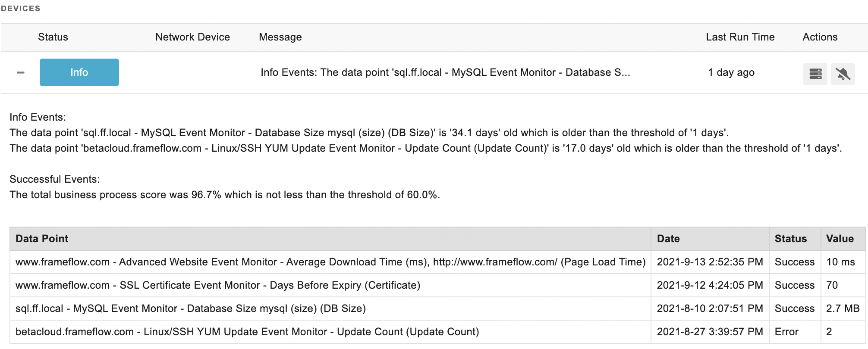Select the SSL Certificate Event Monitor row
This screenshot has height=349, width=868.
click(437, 285)
